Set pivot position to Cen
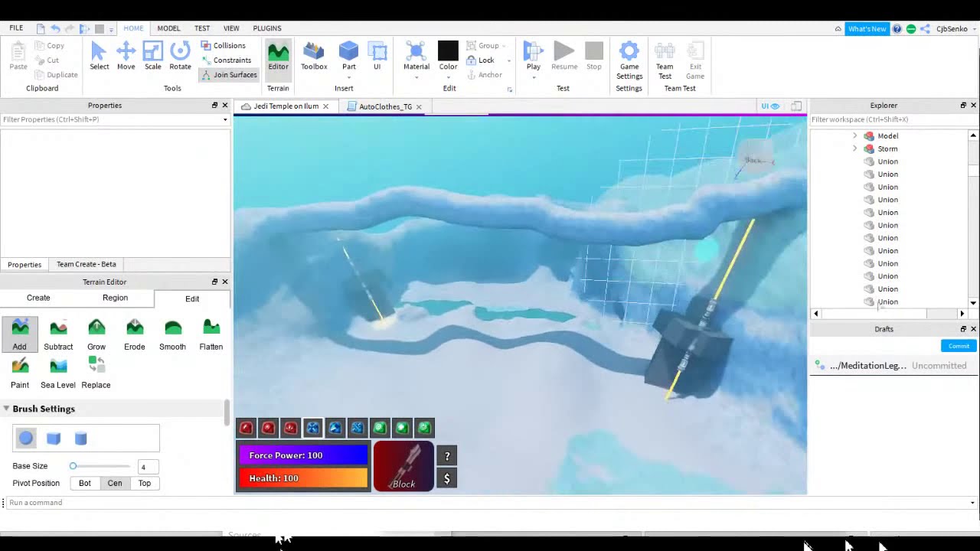 (115, 483)
